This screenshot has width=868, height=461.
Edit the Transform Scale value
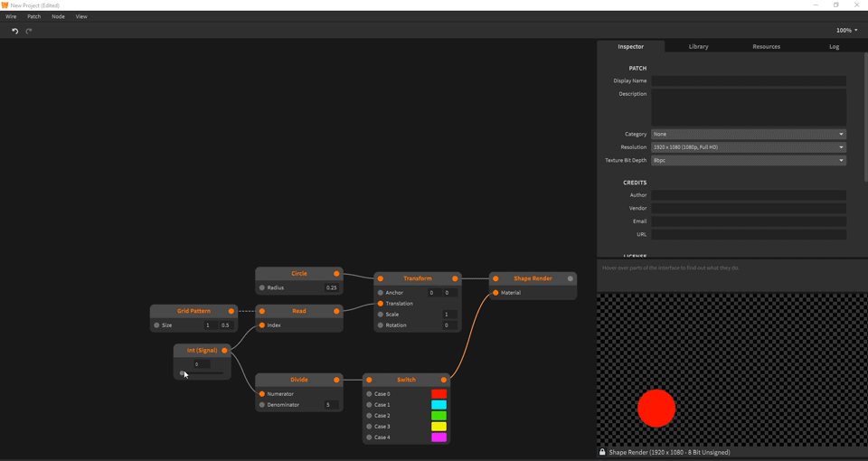tap(449, 315)
